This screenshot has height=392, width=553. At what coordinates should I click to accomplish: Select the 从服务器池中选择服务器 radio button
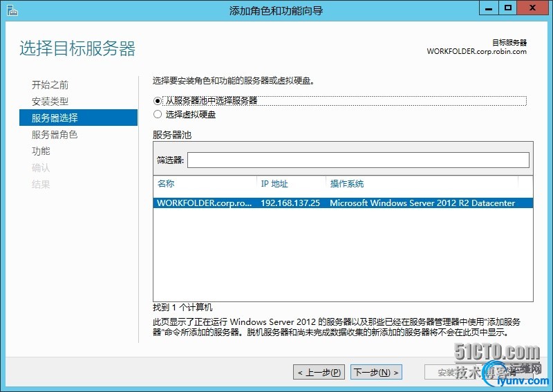(x=158, y=101)
